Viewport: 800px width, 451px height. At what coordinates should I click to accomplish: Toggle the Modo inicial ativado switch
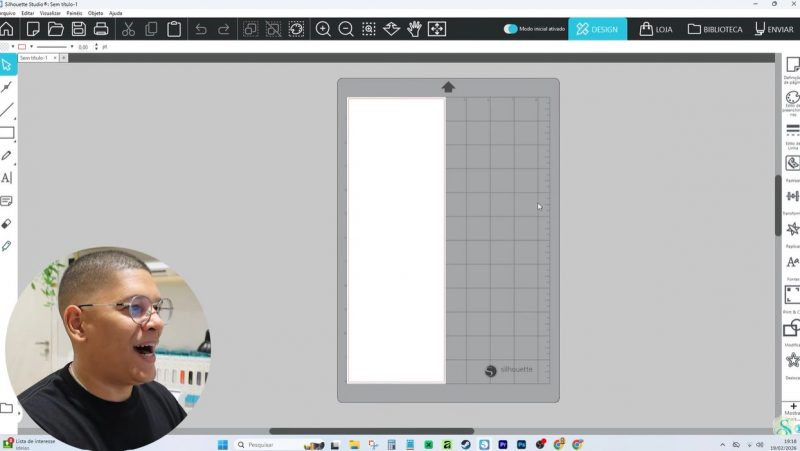(510, 29)
